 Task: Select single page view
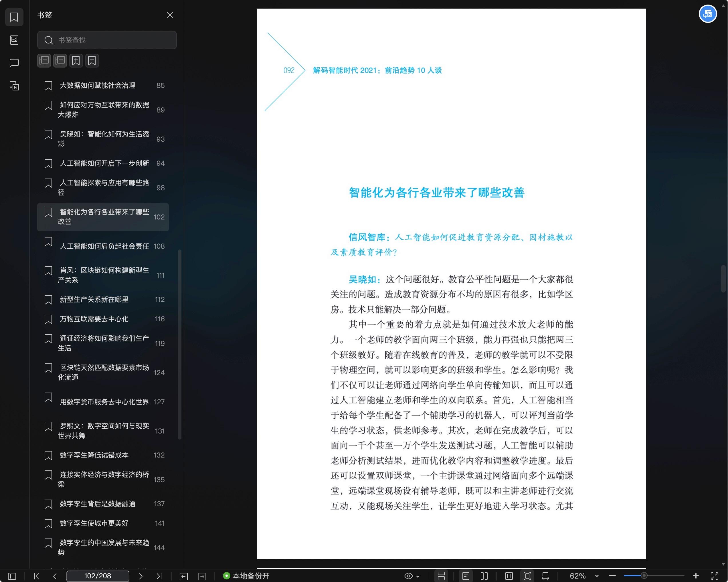[x=466, y=576]
